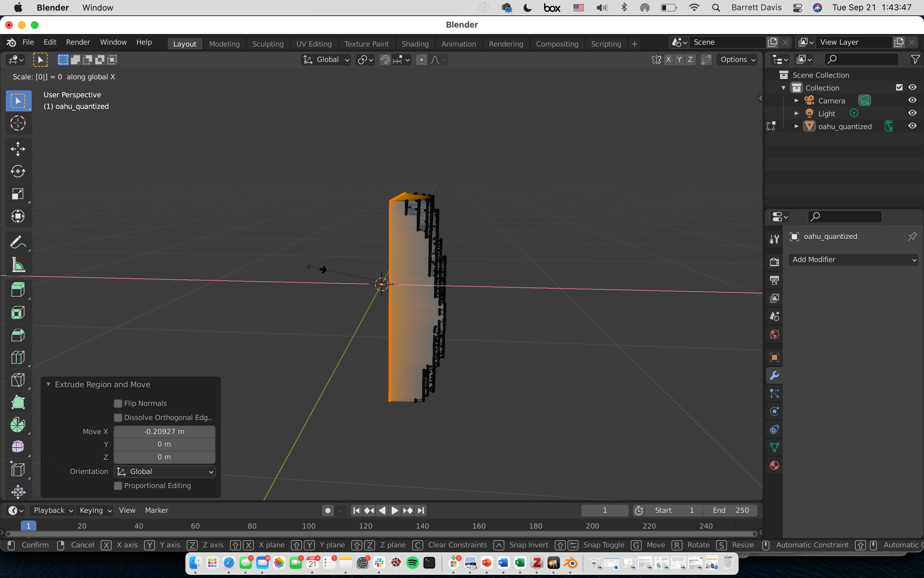Viewport: 924px width, 578px height.
Task: Open the Options dropdown
Action: [x=738, y=60]
